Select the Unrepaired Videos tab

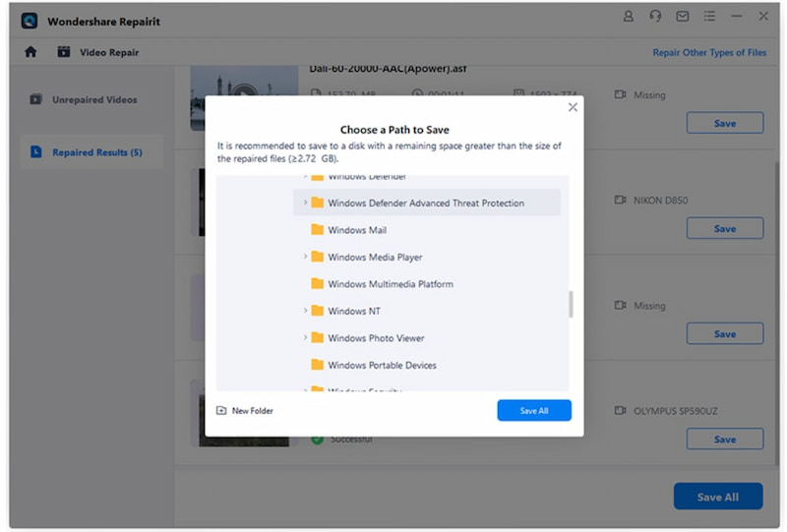(93, 99)
